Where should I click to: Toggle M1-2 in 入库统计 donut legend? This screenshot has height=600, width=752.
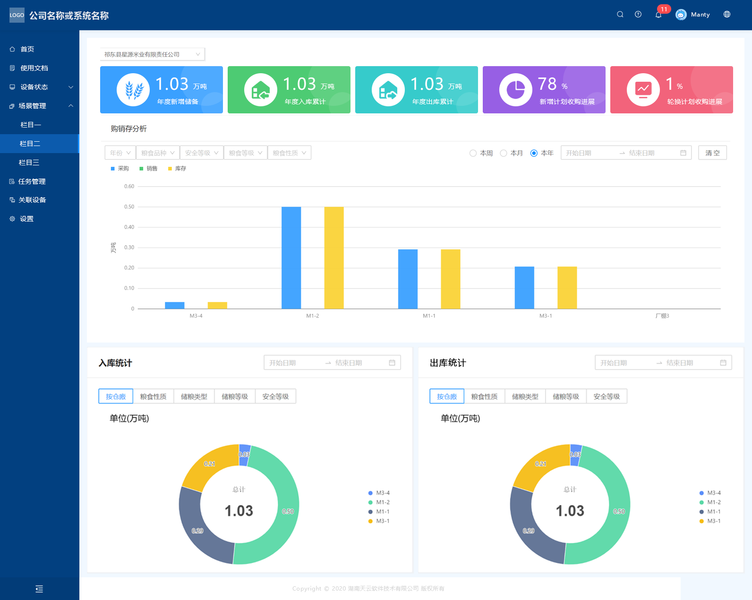coord(379,502)
